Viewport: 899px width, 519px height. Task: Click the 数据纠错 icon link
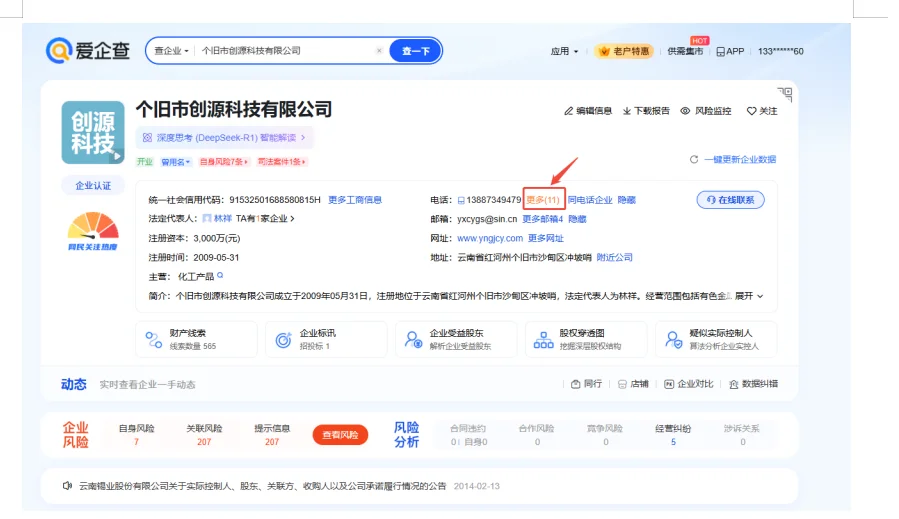tap(753, 384)
